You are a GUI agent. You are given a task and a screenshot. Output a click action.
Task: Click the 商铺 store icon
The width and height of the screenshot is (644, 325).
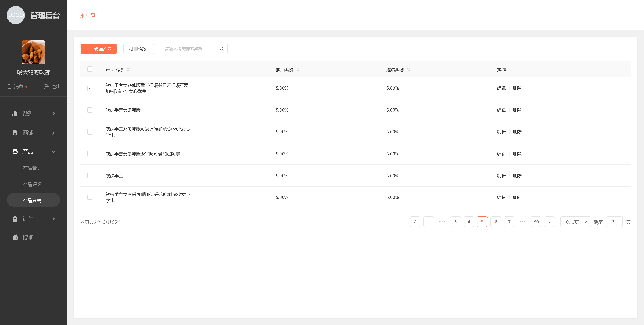(15, 132)
